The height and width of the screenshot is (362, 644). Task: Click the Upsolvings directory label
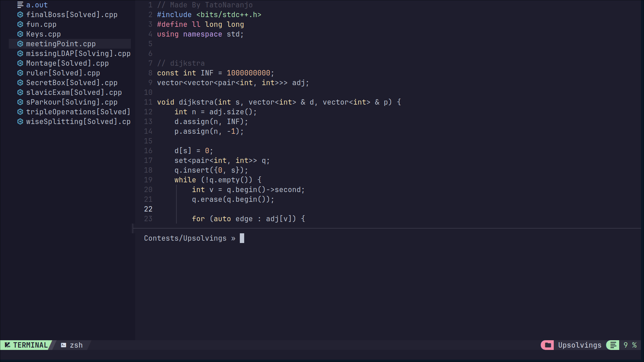[x=580, y=345]
